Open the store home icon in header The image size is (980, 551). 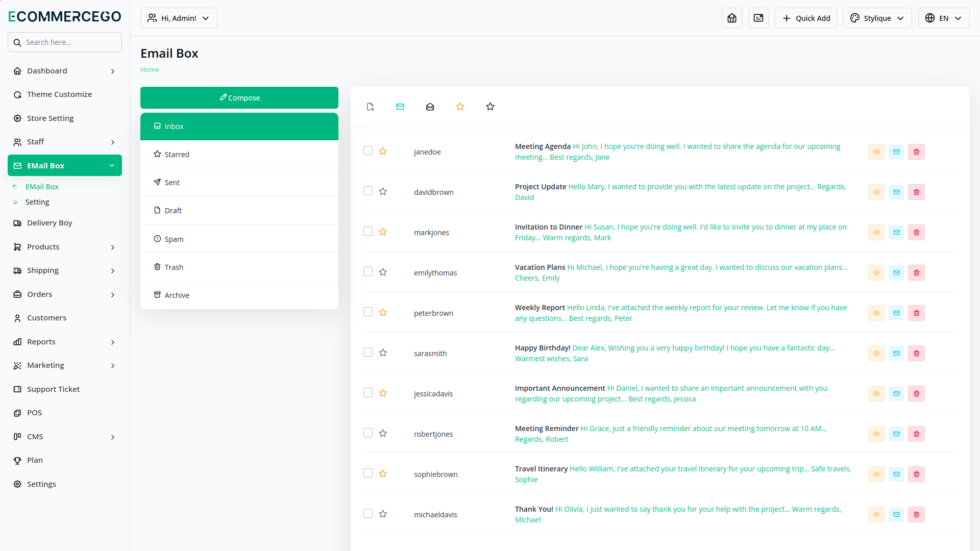coord(731,18)
